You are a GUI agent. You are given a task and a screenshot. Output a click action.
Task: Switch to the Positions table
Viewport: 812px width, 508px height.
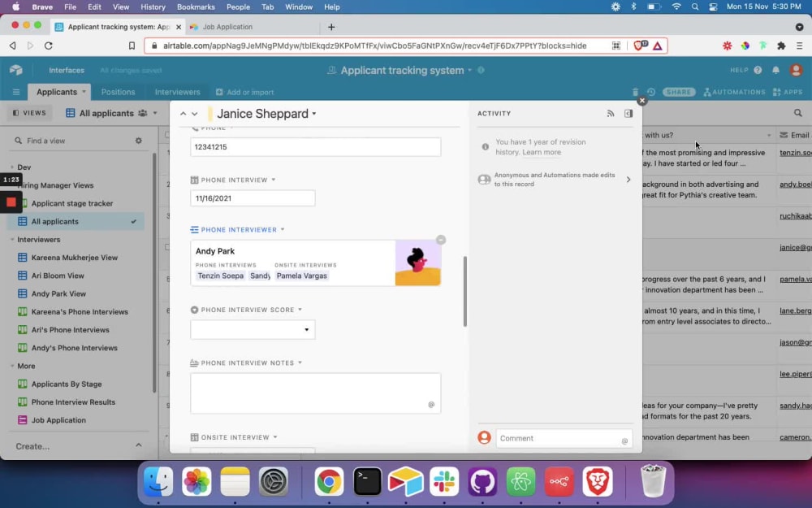pos(119,92)
